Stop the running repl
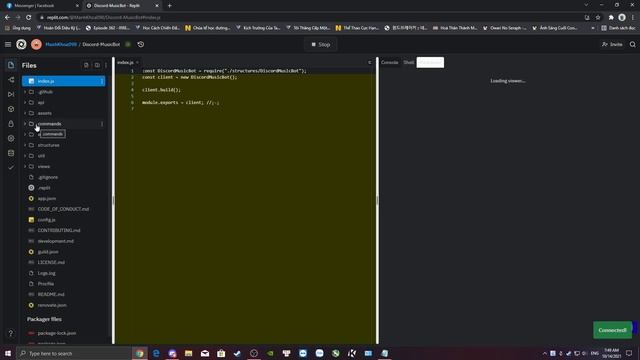Image resolution: width=640 pixels, height=360 pixels. [x=321, y=44]
